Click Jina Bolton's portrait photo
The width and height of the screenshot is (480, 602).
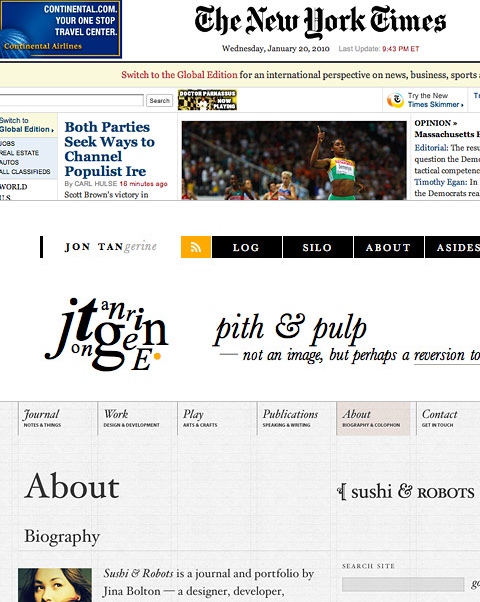[x=55, y=585]
